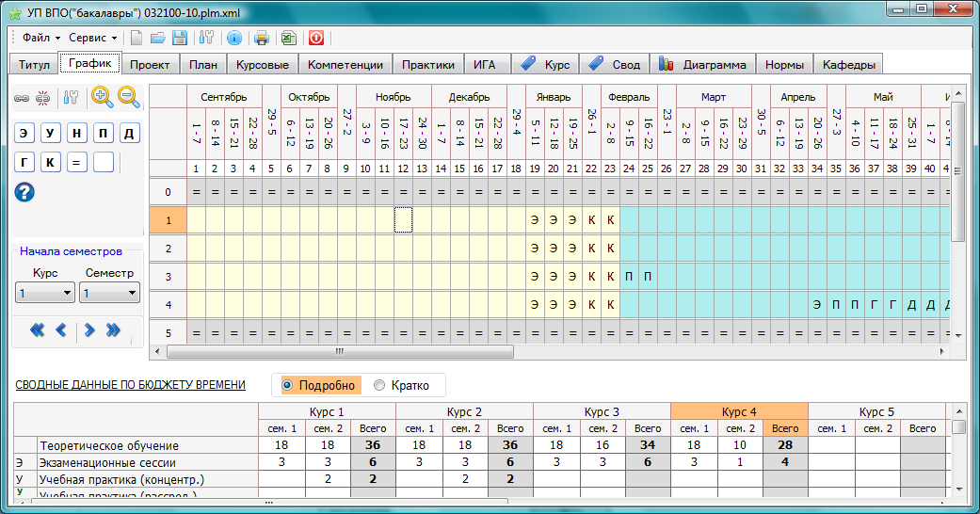This screenshot has height=514, width=980.
Task: Click the Курс 2 column header
Action: tap(464, 412)
